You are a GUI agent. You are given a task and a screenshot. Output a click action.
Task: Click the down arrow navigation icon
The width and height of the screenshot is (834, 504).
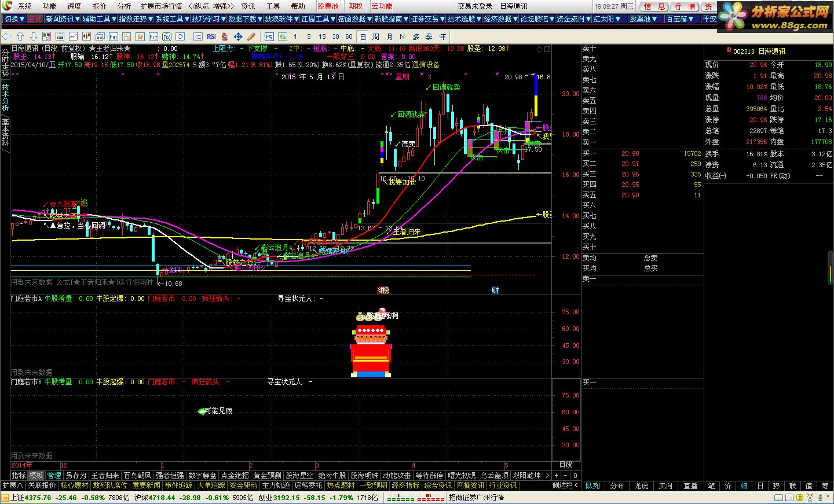pos(34,36)
